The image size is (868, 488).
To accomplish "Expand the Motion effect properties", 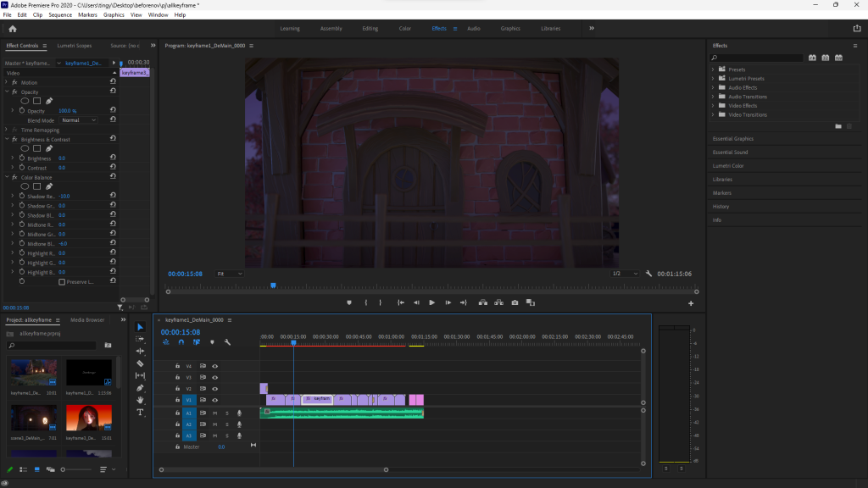I will (x=7, y=82).
